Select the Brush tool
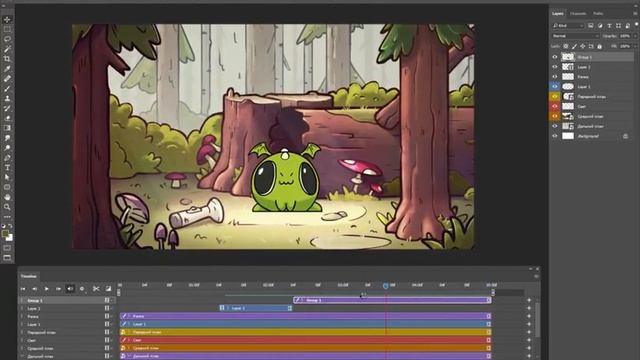This screenshot has height=360, width=640. click(x=7, y=89)
